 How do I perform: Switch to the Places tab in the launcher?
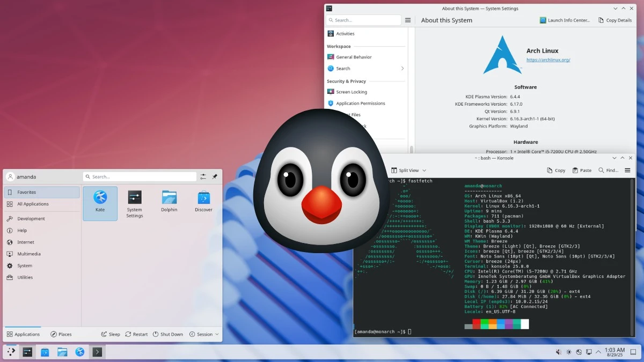(61, 334)
